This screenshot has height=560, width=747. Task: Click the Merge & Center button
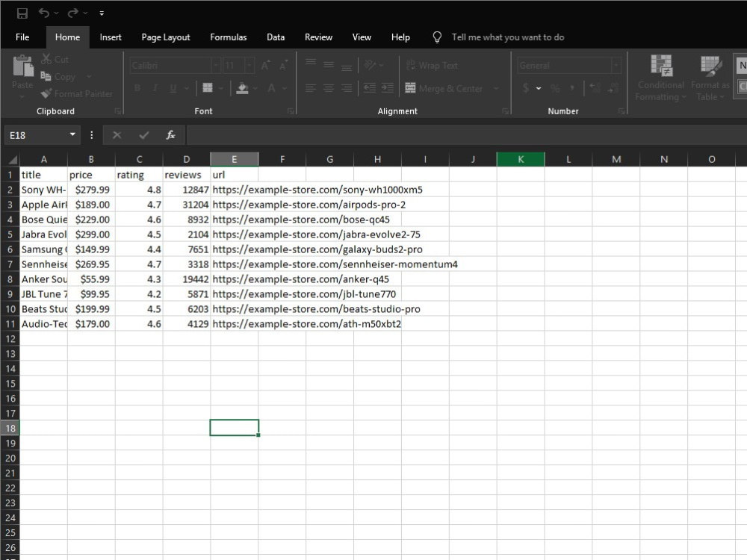point(444,88)
